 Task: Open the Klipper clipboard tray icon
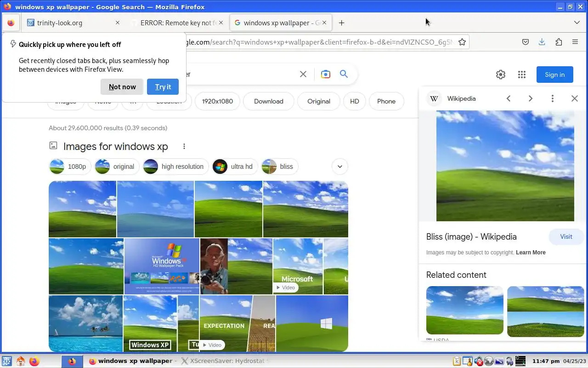457,361
